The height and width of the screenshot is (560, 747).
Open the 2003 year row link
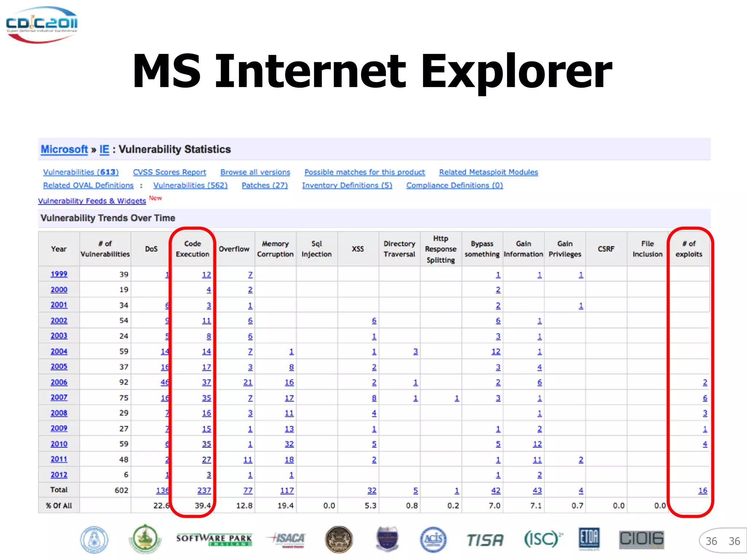click(x=59, y=336)
